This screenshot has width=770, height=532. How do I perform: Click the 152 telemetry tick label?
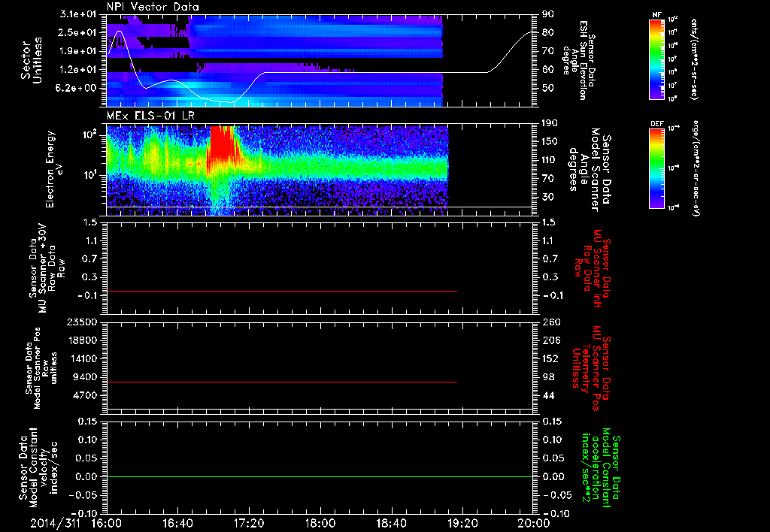pos(550,358)
